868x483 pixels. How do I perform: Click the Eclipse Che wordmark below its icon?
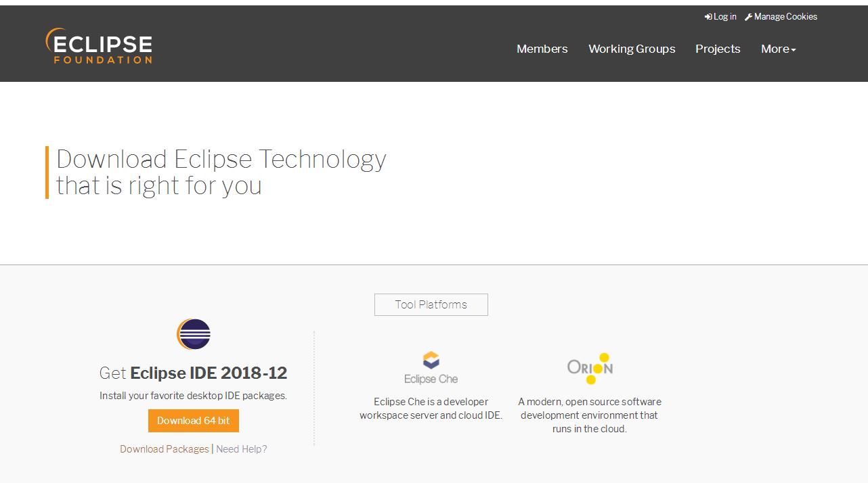click(x=431, y=378)
